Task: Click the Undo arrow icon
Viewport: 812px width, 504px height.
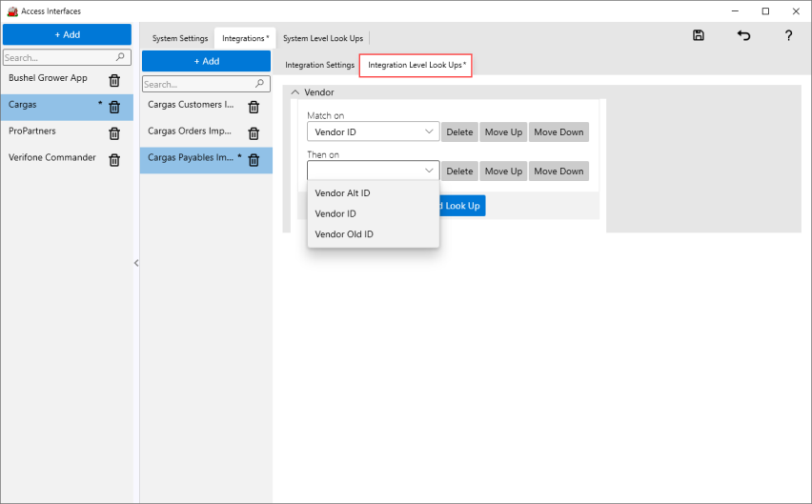Action: (x=743, y=36)
